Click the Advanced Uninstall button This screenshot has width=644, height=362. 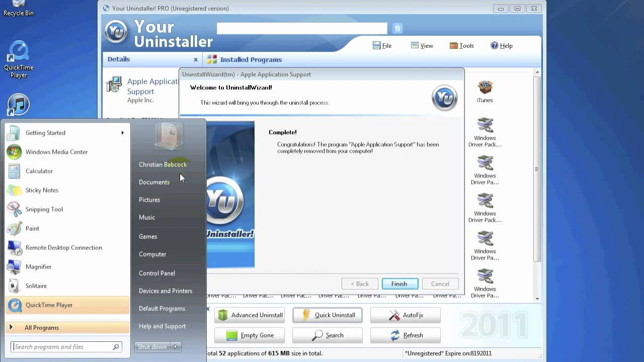(x=250, y=315)
